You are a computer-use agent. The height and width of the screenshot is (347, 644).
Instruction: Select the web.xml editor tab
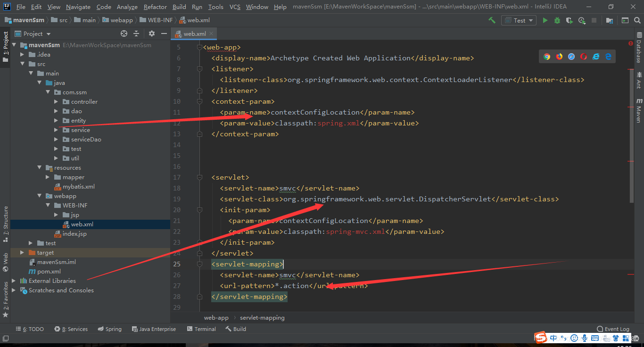pos(194,33)
